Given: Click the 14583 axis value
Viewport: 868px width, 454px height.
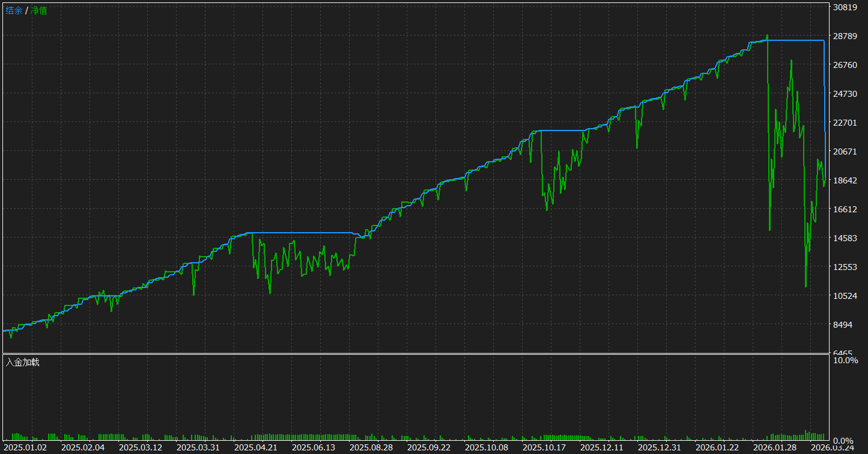Looking at the screenshot, I should point(845,238).
